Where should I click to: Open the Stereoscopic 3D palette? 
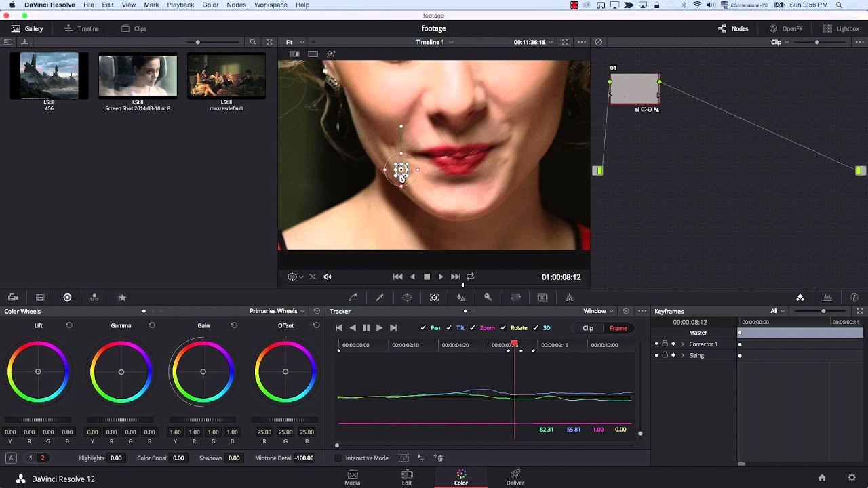point(542,298)
